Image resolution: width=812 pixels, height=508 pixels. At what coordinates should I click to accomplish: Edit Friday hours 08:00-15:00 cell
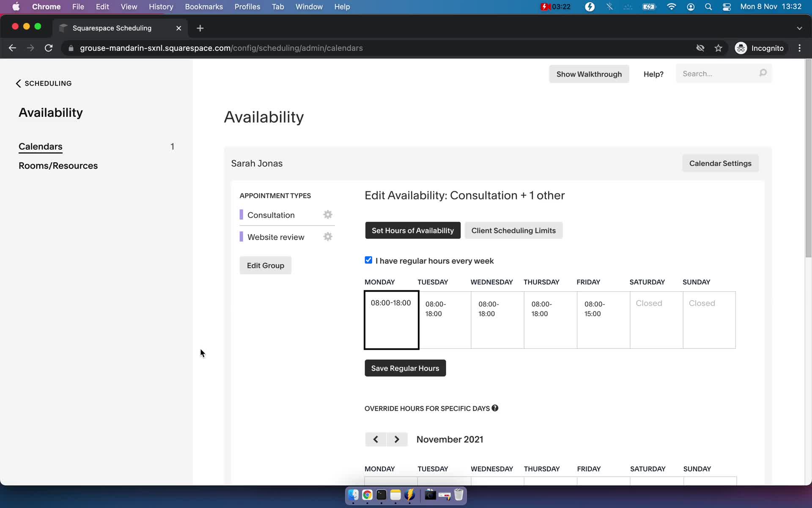coord(604,320)
